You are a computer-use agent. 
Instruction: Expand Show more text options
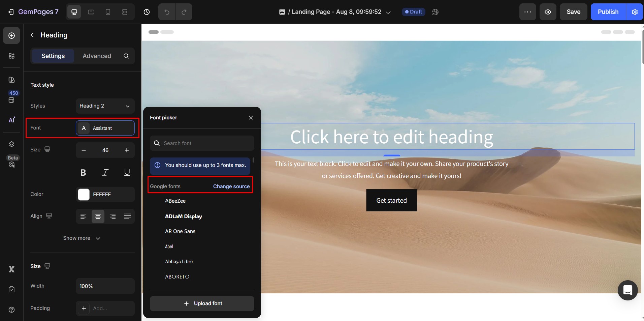coord(82,238)
